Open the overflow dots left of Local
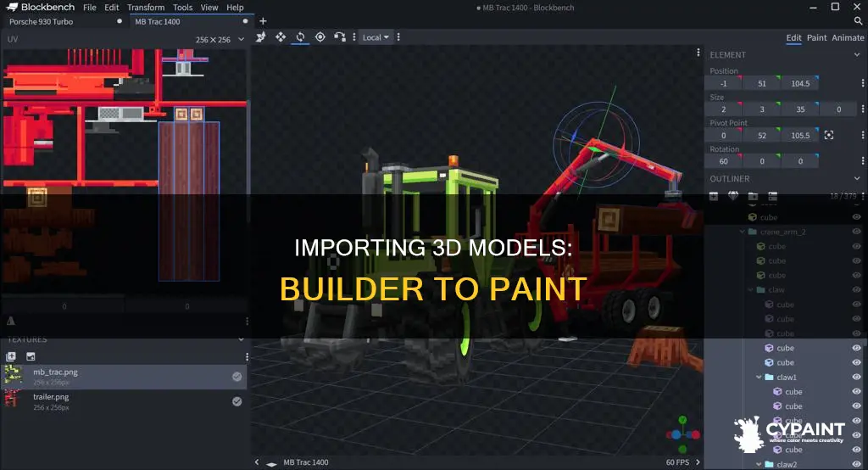 pyautogui.click(x=354, y=37)
